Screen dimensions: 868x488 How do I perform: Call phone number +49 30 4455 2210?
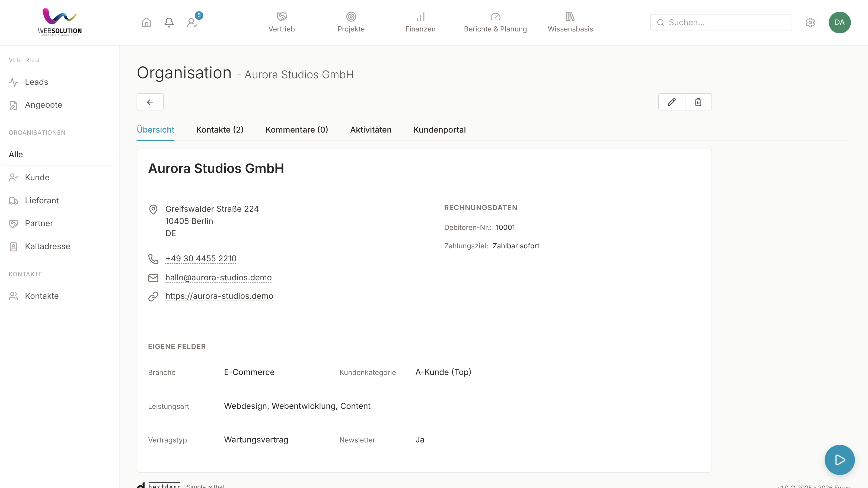coord(201,258)
